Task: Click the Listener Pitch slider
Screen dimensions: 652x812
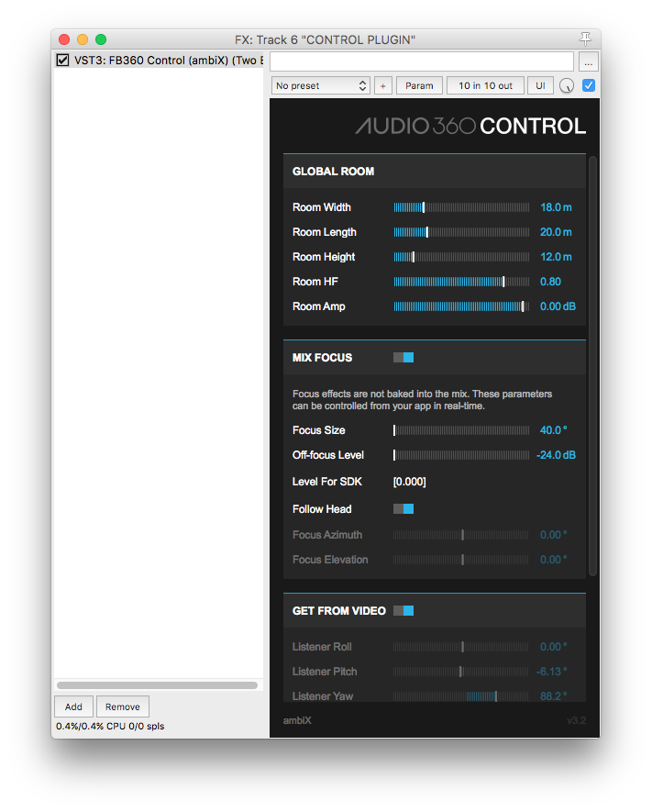Action: (x=461, y=672)
